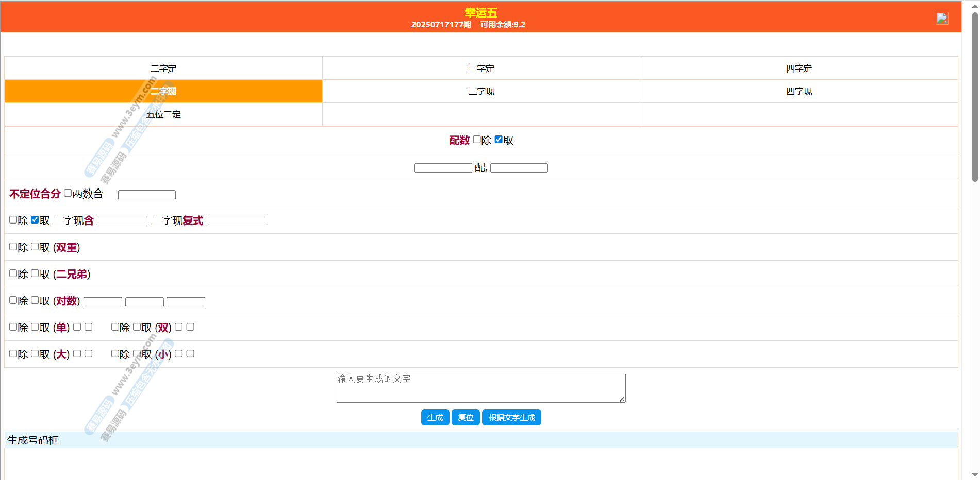Click the 二字现复式 input field

[238, 221]
